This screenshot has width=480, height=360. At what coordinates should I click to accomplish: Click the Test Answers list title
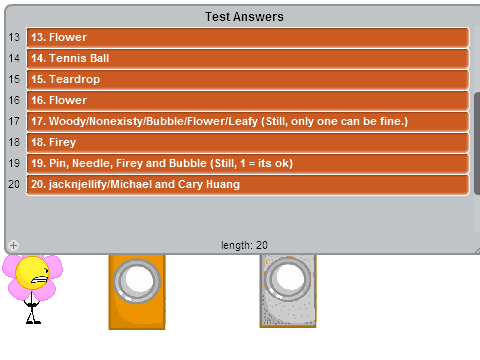[x=244, y=17]
